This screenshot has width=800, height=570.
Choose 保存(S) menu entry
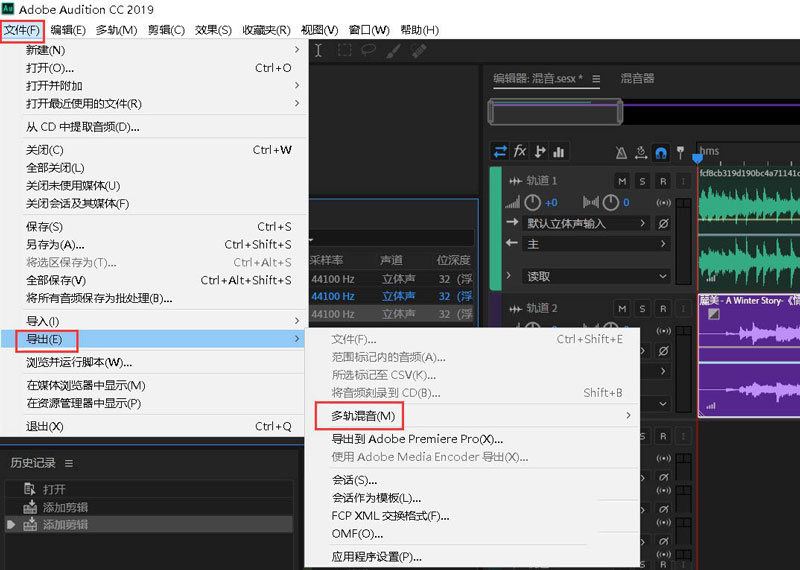coord(154,227)
